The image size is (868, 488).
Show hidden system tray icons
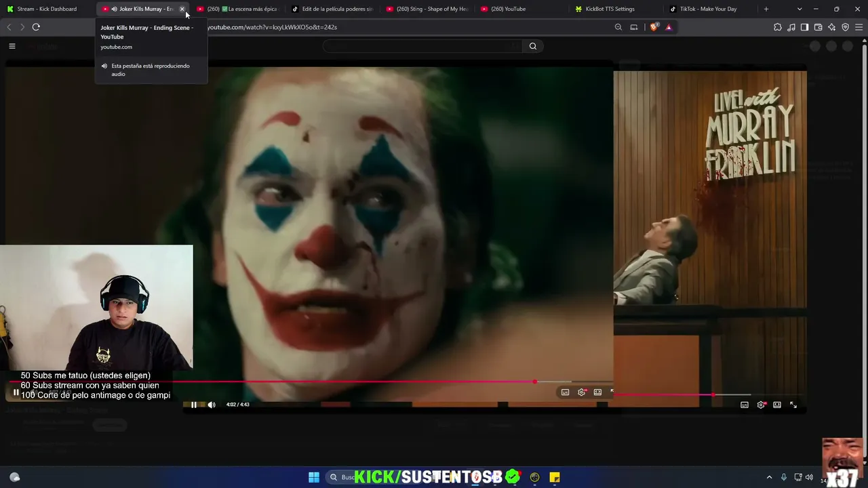(769, 477)
